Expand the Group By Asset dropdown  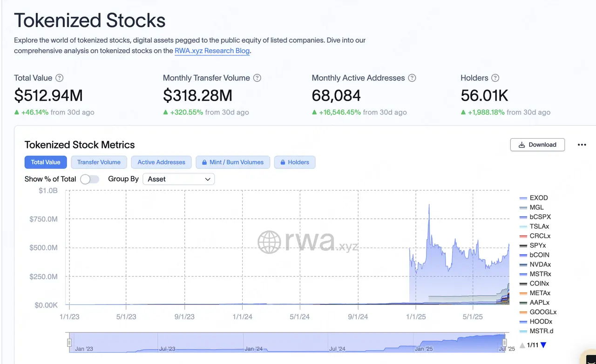point(178,179)
